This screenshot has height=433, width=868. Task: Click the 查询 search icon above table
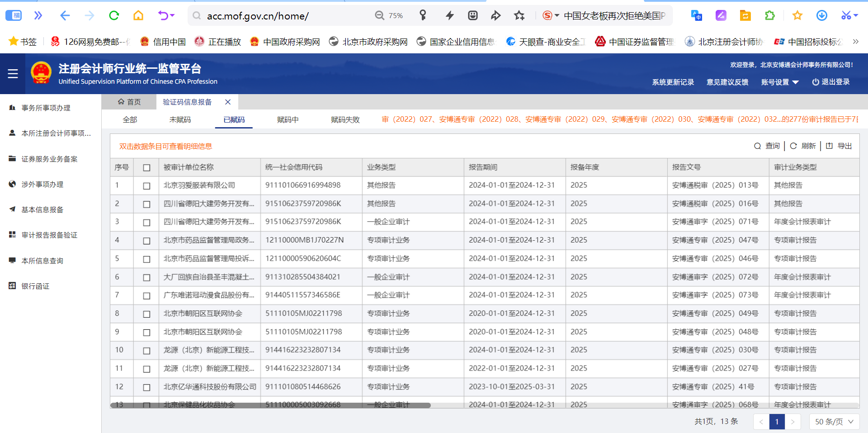click(758, 146)
